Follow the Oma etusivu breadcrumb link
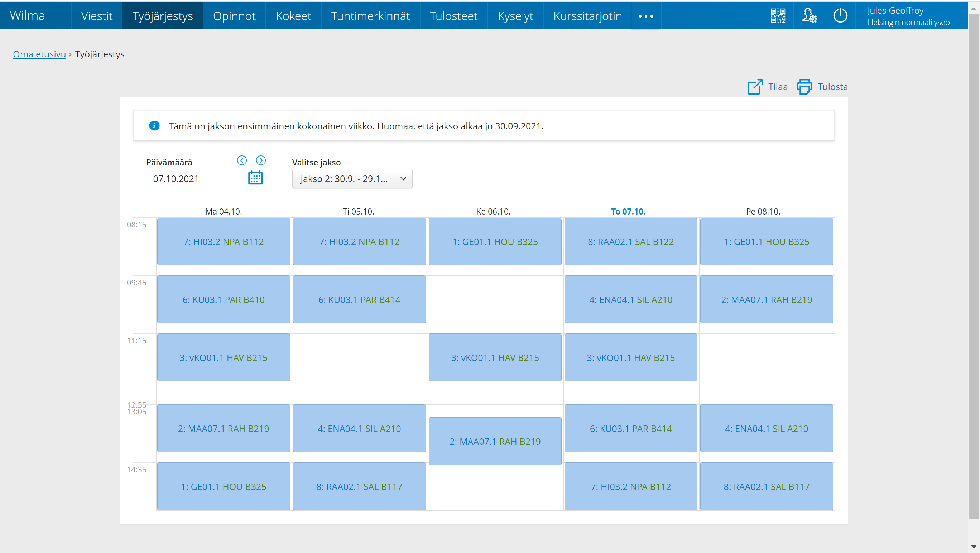This screenshot has height=553, width=980. tap(39, 54)
